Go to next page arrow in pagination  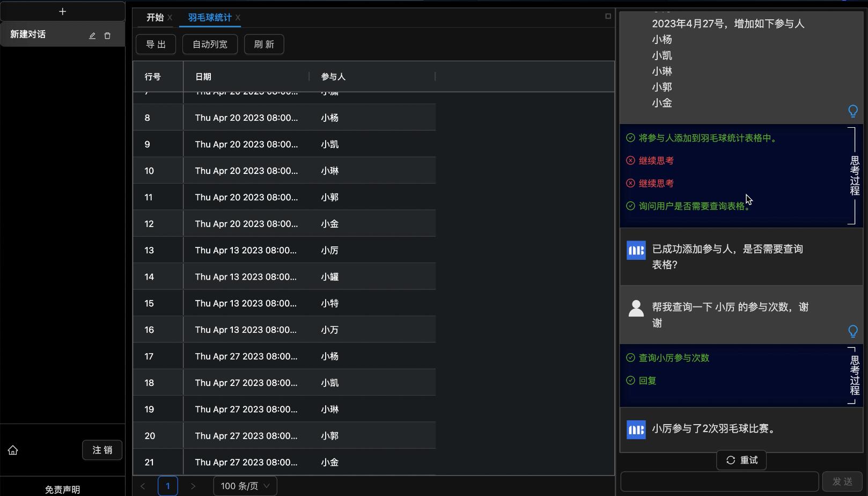(193, 486)
